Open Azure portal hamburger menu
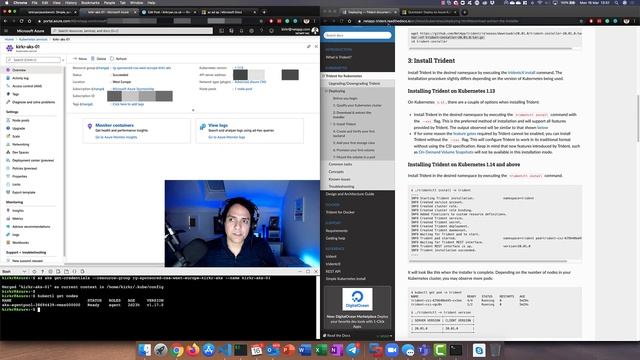This screenshot has height=360, width=640. pos(6,31)
